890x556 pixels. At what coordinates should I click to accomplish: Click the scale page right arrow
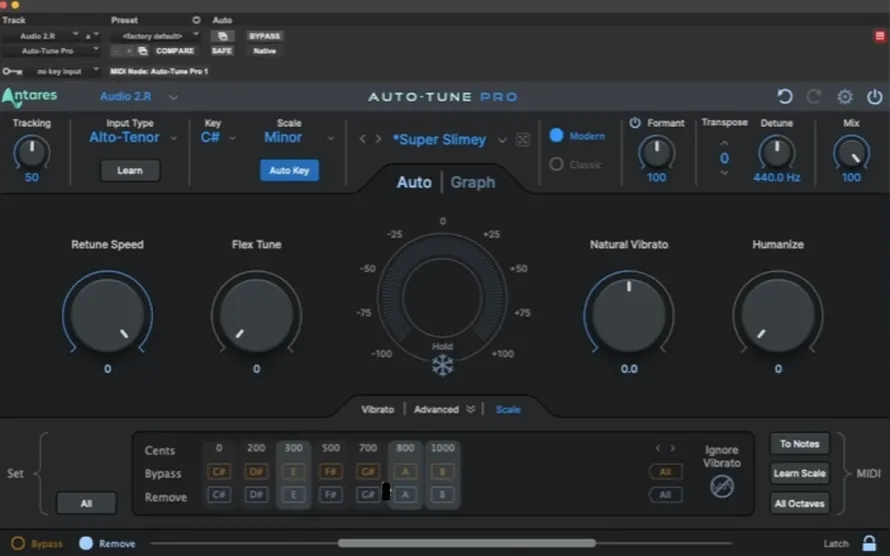pos(673,448)
